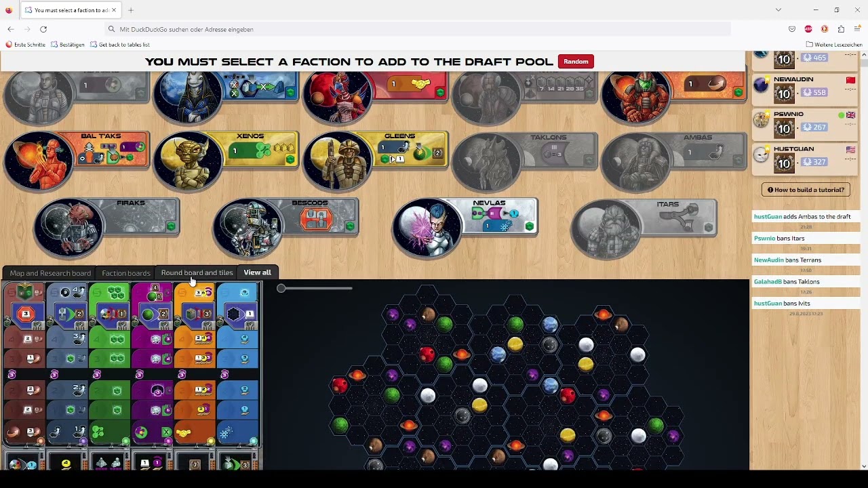This screenshot has height=488, width=868.
Task: Open NewAudin player link in log
Action: coord(769,260)
